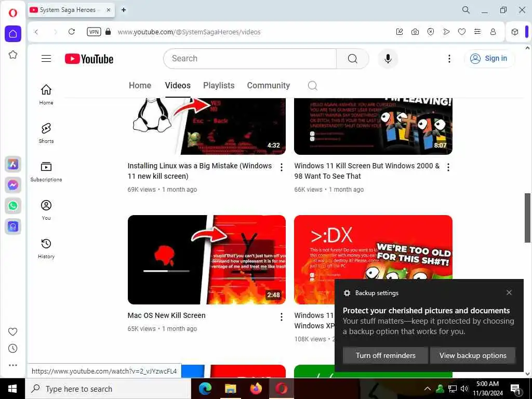Image resolution: width=532 pixels, height=399 pixels.
Task: Open Opera sidebar heart pinboards icon
Action: [x=13, y=331]
